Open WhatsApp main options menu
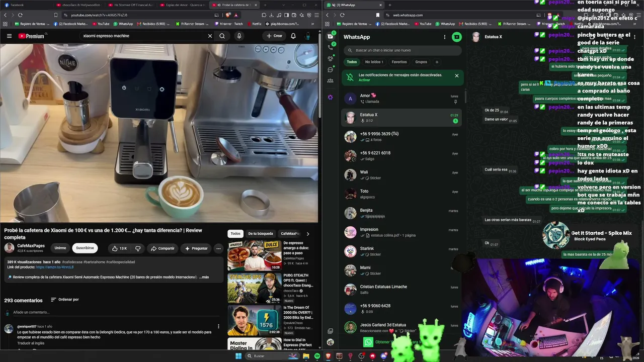This screenshot has width=644, height=362. tap(444, 37)
